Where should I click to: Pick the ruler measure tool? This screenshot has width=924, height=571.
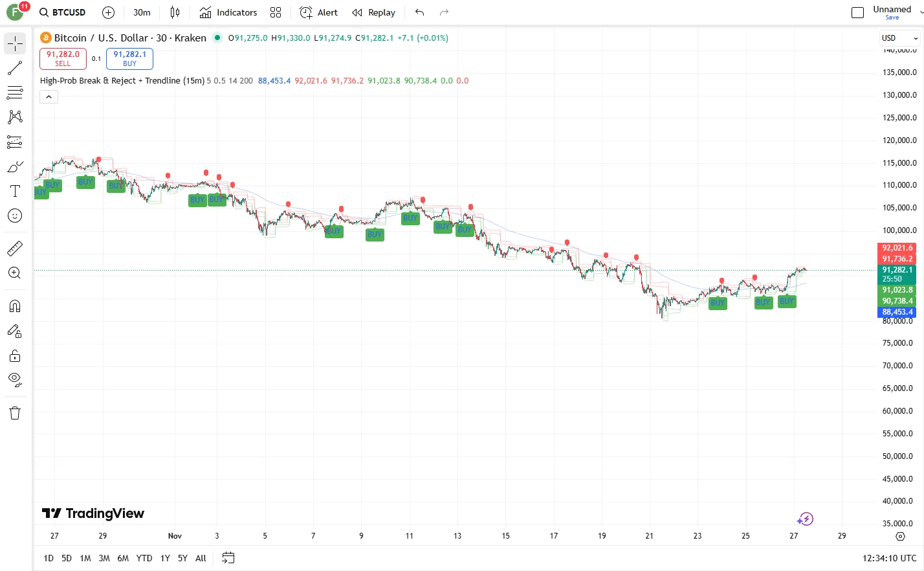click(15, 248)
